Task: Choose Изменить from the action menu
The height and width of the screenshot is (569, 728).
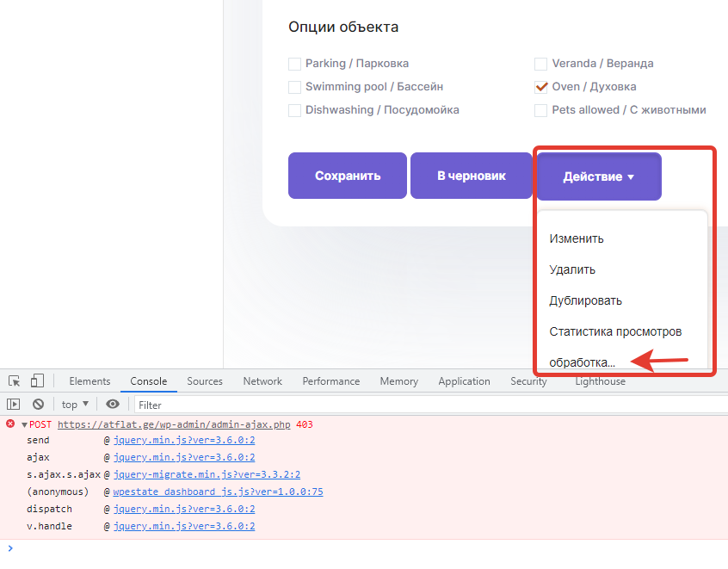Action: [577, 238]
